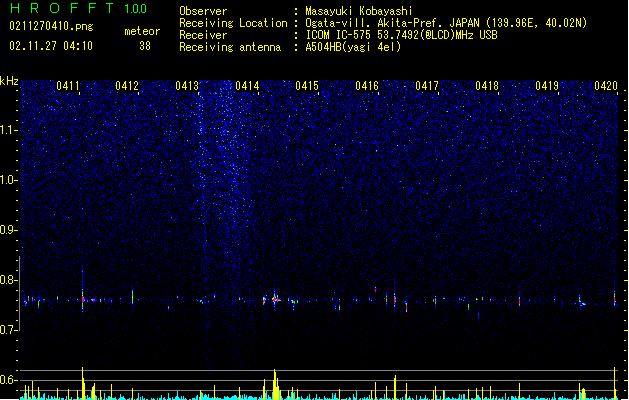This screenshot has width=629, height=400.
Task: Click the 0418 time marker
Action: tap(487, 86)
